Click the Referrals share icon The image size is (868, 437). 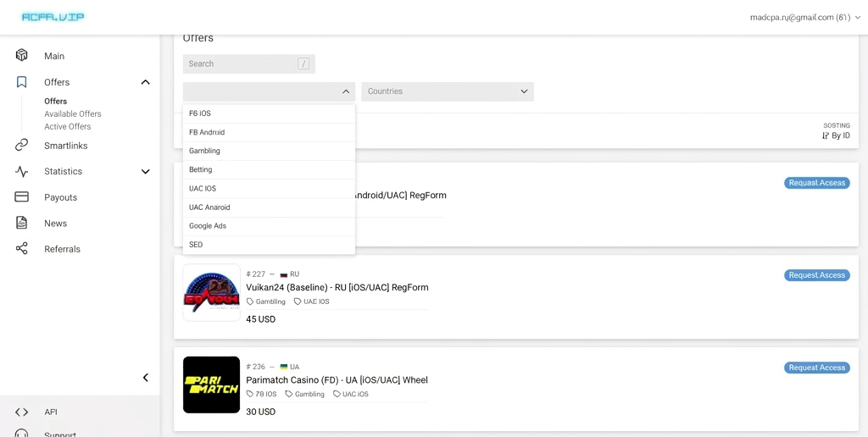point(21,249)
